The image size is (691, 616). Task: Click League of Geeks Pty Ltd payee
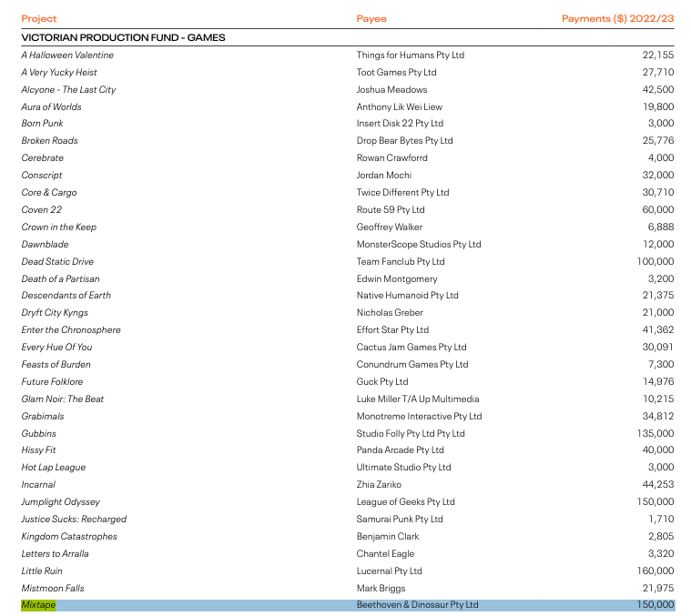pyautogui.click(x=405, y=502)
